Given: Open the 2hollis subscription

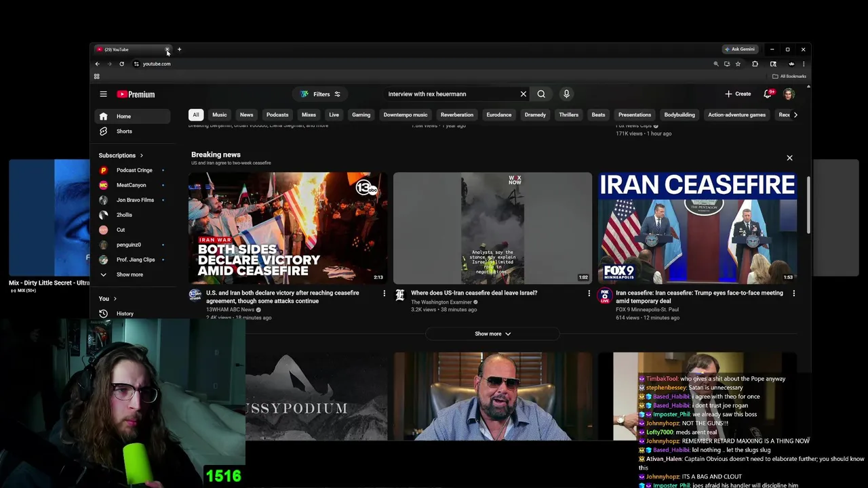Looking at the screenshot, I should 131,215.
